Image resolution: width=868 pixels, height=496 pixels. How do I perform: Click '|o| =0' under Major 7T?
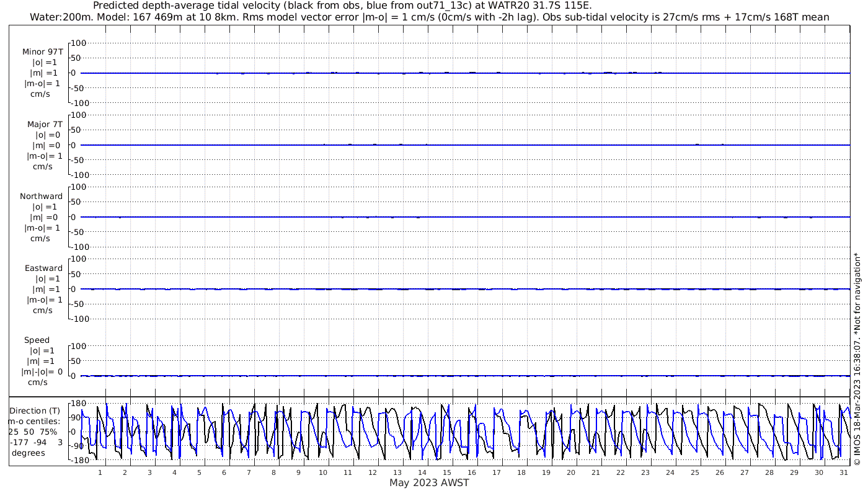click(x=48, y=135)
